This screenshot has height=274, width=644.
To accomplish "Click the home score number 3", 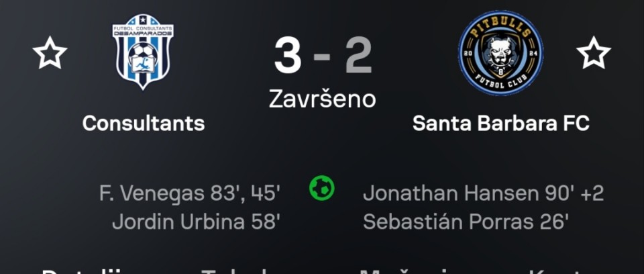I will [x=287, y=56].
